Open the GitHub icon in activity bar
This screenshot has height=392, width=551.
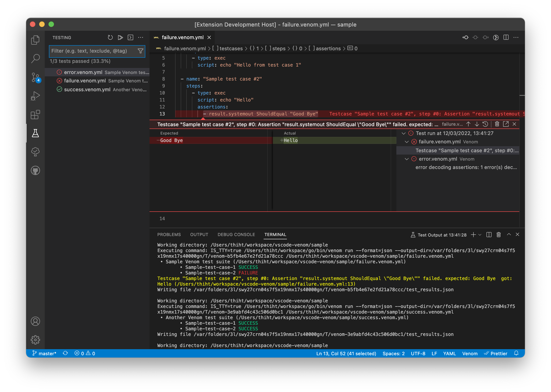35,171
